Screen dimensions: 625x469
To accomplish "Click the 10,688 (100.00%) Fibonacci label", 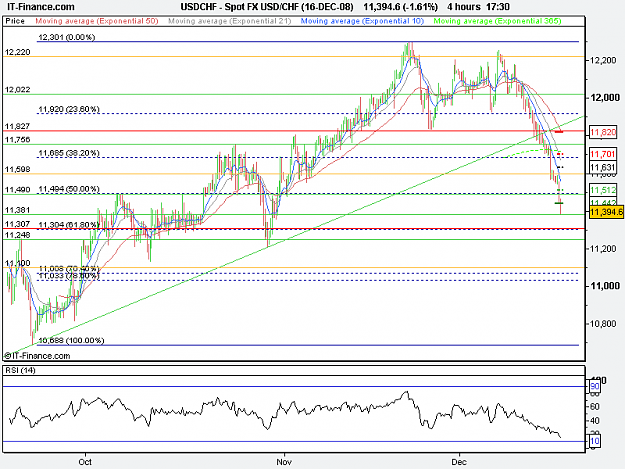I will (x=71, y=340).
